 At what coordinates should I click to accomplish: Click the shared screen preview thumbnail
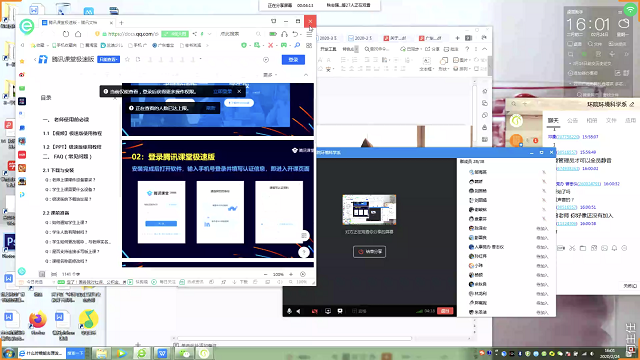pyautogui.click(x=369, y=210)
